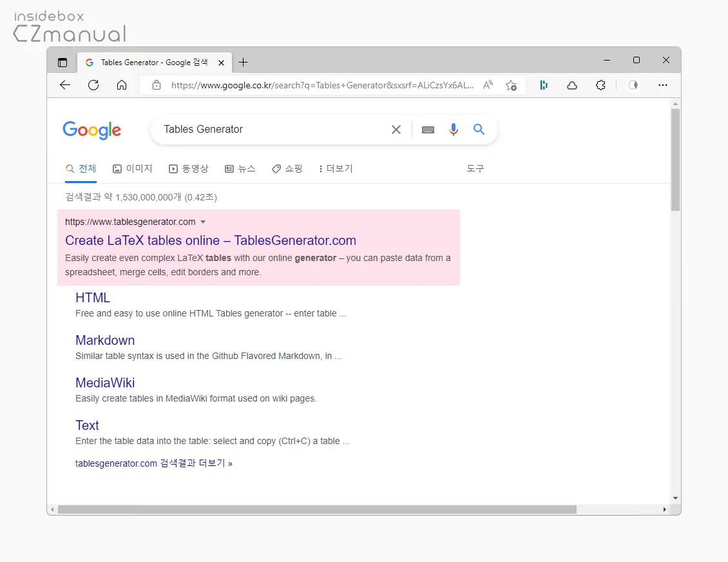Image resolution: width=728 pixels, height=562 pixels.
Task: Open the Markdown sitelink
Action: point(105,340)
